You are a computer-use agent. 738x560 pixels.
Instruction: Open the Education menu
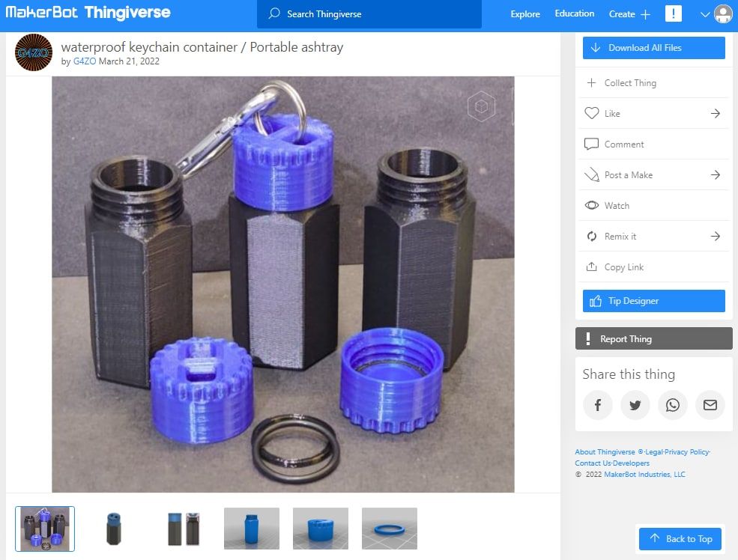pyautogui.click(x=574, y=13)
